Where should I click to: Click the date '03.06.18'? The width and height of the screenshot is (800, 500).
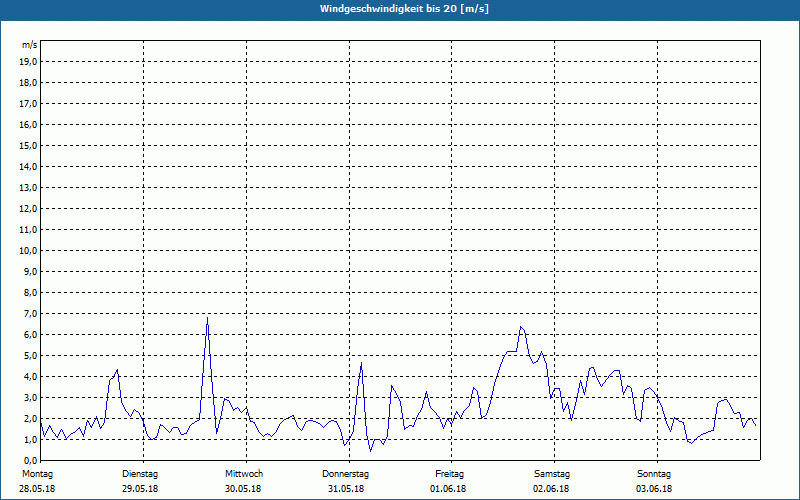click(654, 489)
